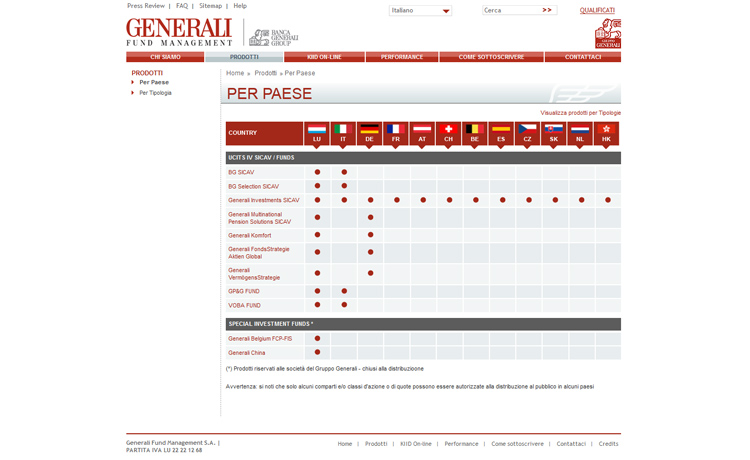Click Prodotti in the breadcrumb
The width and height of the screenshot is (750, 460).
[x=265, y=73]
